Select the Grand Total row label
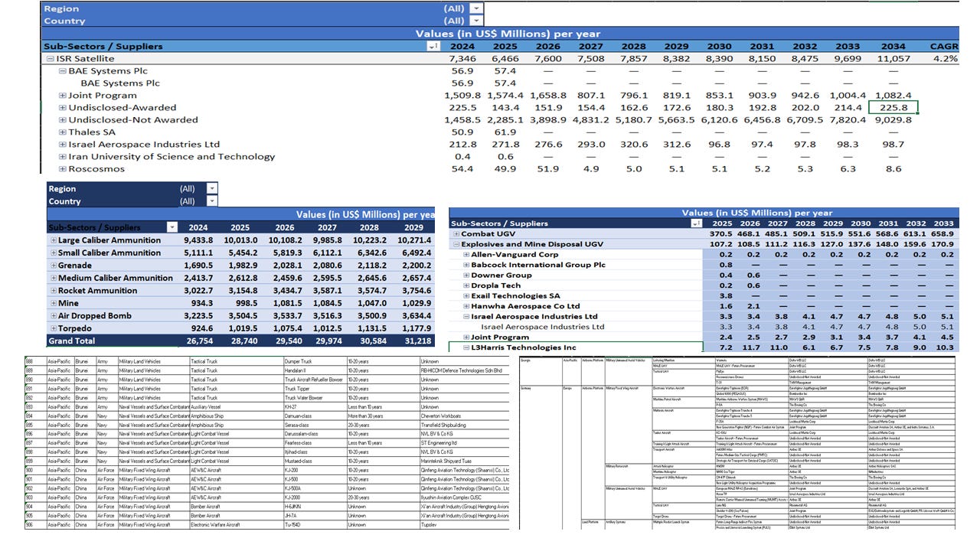 tap(71, 341)
